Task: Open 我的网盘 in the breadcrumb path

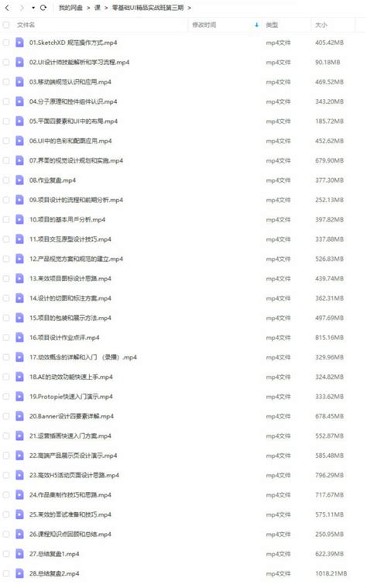Action: click(70, 8)
